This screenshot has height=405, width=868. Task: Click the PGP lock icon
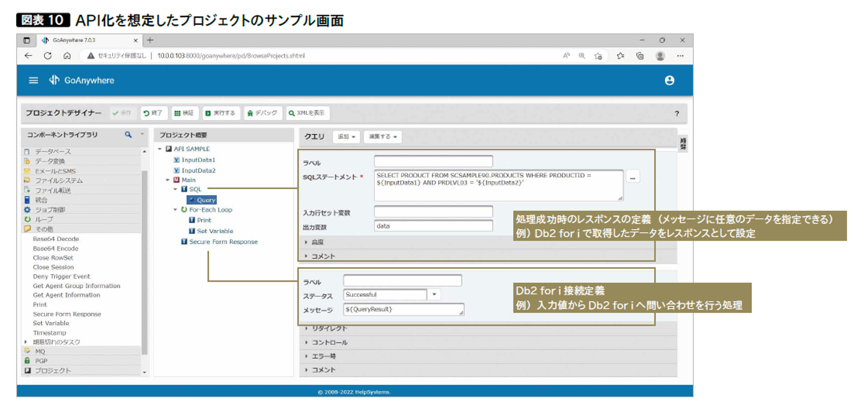(27, 360)
